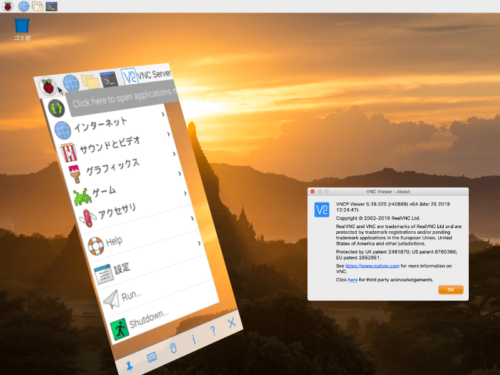Click the Help lifebuoy icon

(x=96, y=246)
